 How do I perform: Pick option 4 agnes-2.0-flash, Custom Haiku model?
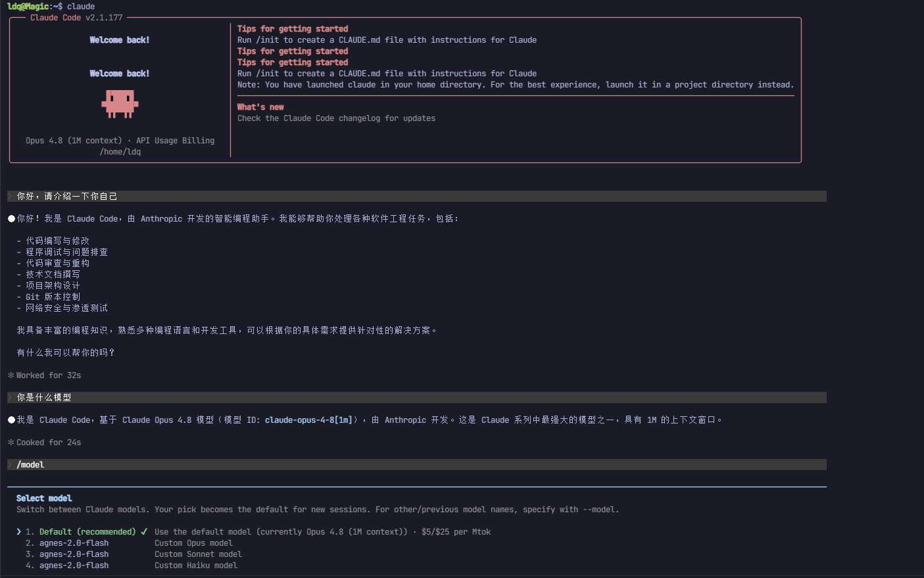coord(132,566)
